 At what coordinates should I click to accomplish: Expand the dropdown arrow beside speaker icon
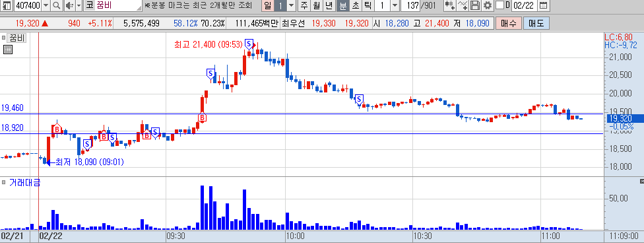pos(79,5)
